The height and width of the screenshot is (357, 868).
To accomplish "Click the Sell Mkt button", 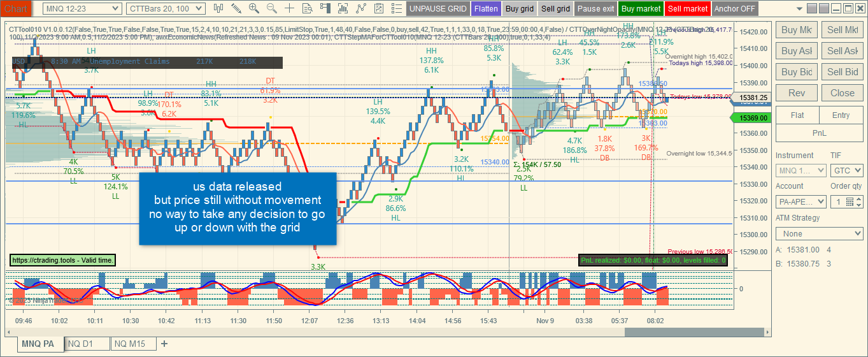I will pos(842,30).
